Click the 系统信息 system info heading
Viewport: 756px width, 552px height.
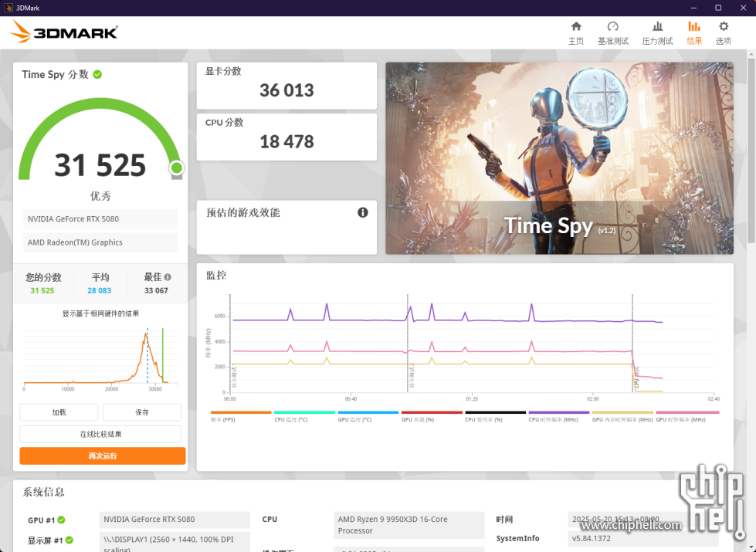(43, 492)
